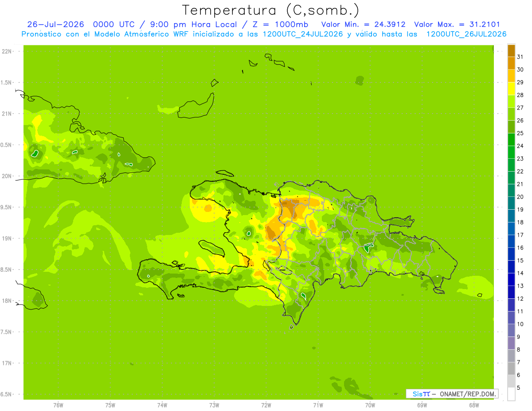Select the "Z = 1000mb" level text
The image size is (532, 411).
[x=280, y=24]
